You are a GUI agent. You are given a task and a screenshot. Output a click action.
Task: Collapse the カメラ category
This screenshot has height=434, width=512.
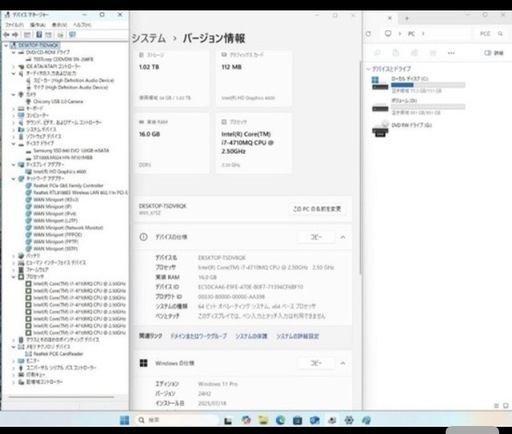point(14,95)
